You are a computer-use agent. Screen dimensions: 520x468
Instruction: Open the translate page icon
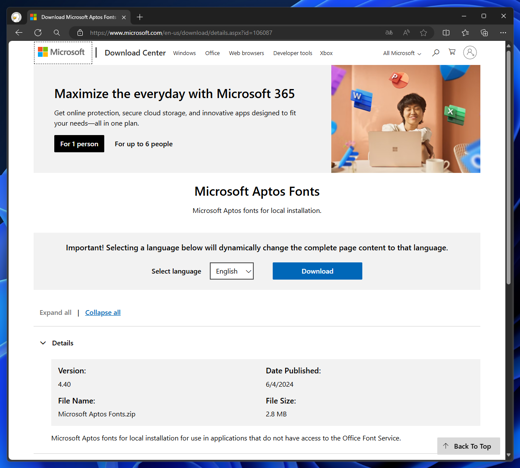[x=389, y=33]
